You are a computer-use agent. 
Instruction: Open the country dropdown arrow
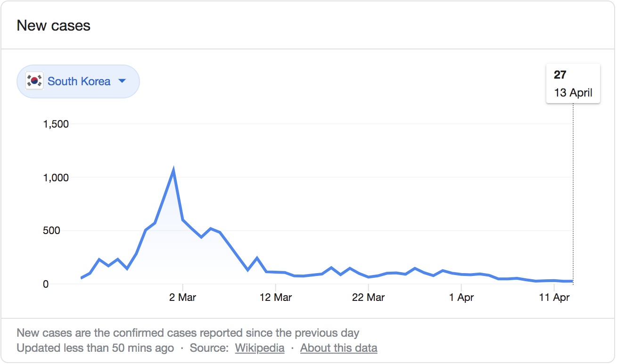(x=122, y=81)
